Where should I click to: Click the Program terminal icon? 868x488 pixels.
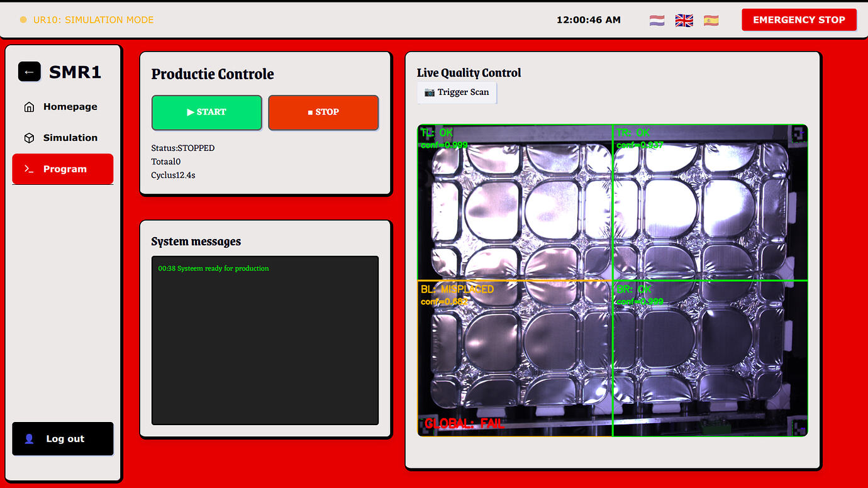pyautogui.click(x=28, y=169)
